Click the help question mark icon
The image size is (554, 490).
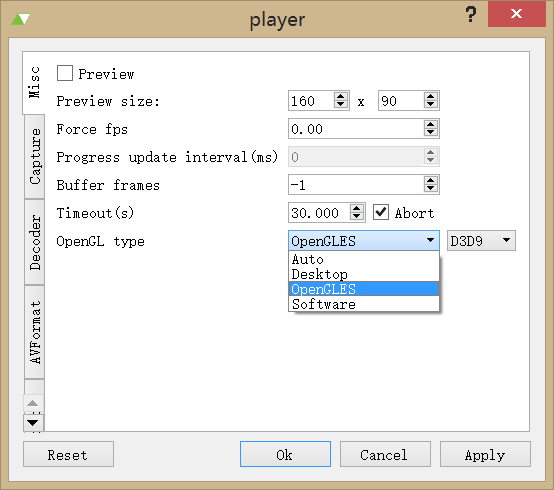coord(471,14)
